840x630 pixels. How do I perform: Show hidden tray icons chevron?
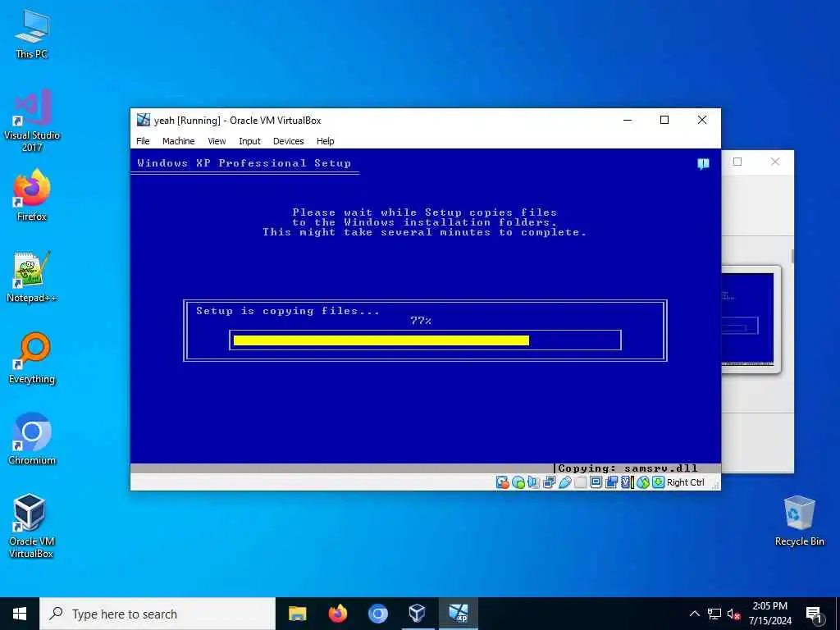[x=694, y=614]
